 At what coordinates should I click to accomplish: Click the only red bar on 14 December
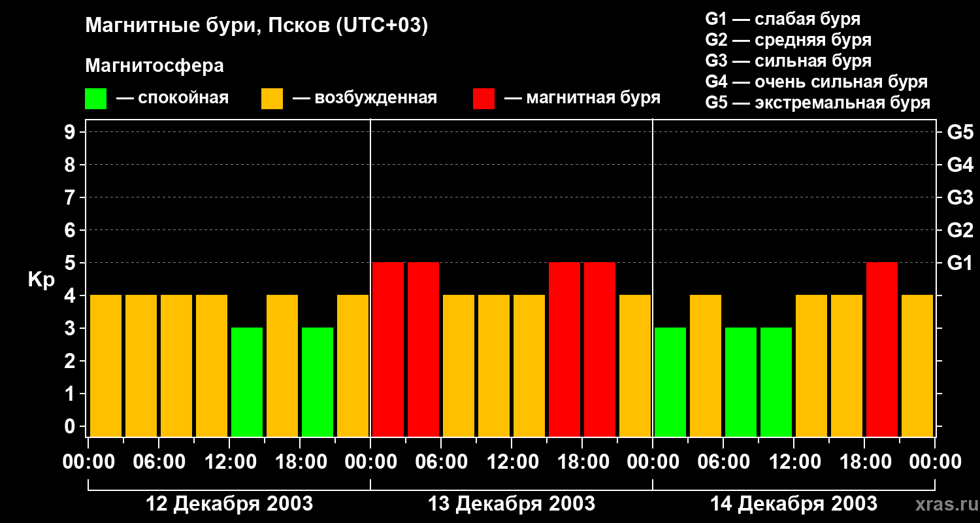881,349
